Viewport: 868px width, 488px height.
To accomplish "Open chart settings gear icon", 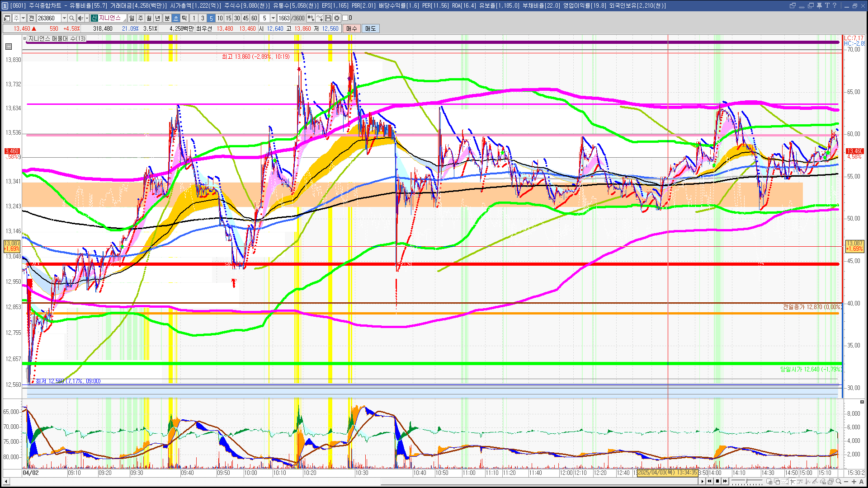I will [337, 18].
